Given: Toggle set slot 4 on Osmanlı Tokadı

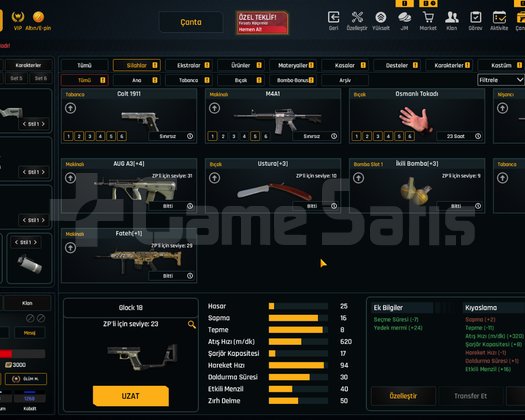Looking at the screenshot, I should [388, 136].
